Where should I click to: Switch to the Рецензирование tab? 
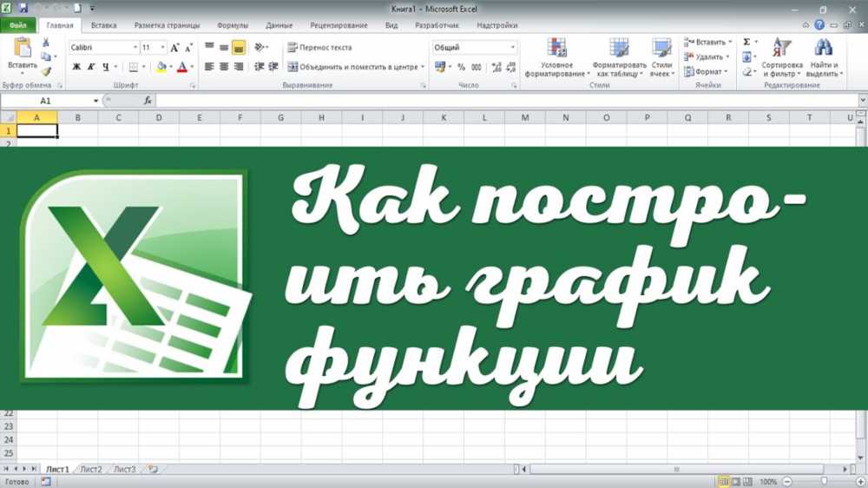coord(339,25)
